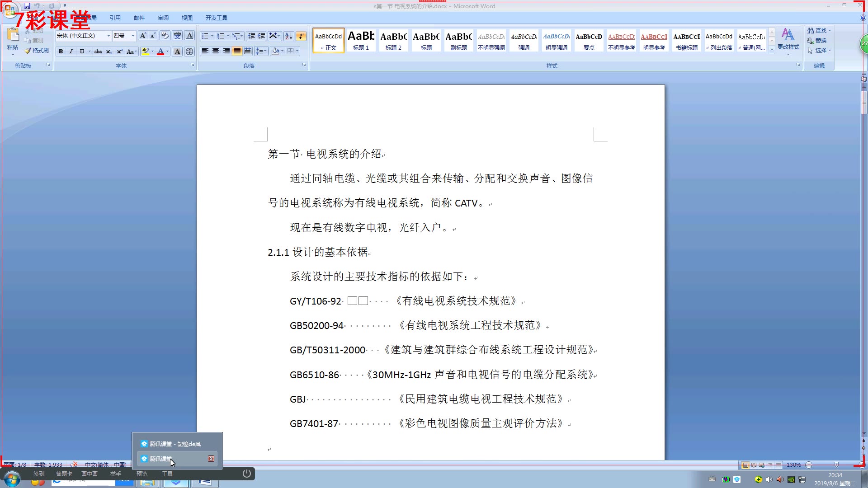This screenshot has width=868, height=488.
Task: Click the Save icon in Quick Access toolbar
Action: click(27, 6)
